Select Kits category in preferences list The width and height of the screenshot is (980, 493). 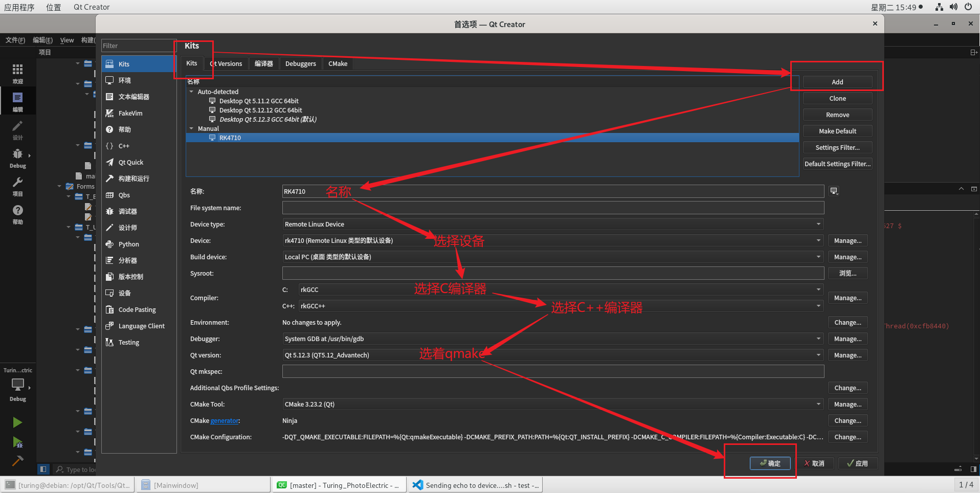[x=139, y=64]
